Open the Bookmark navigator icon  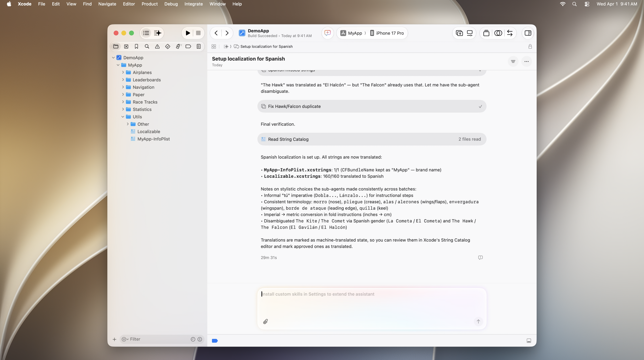coord(136,46)
